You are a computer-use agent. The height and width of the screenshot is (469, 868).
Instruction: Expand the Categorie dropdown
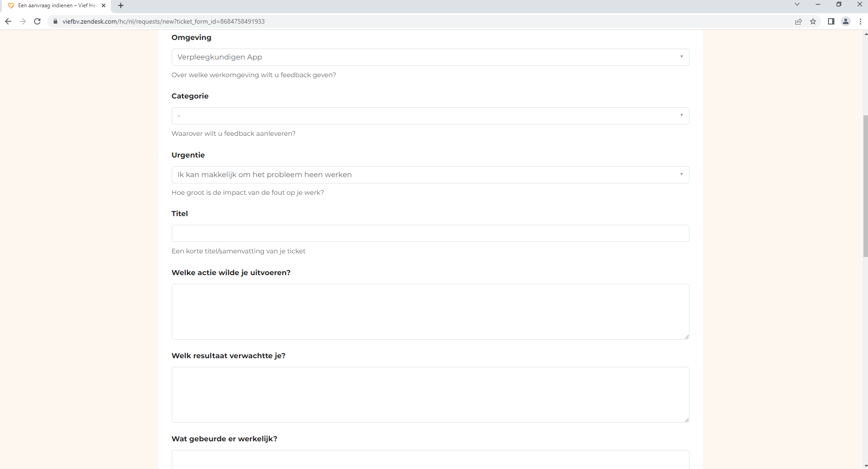click(x=430, y=116)
